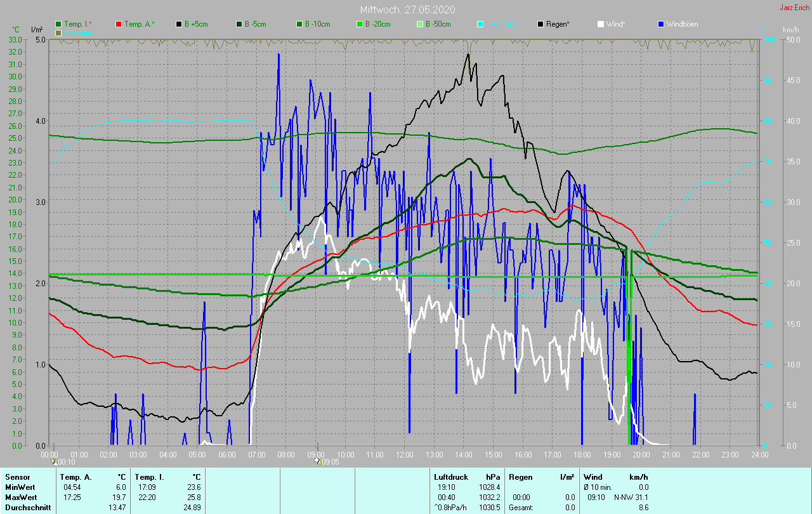Click the olive legend swatch in second row
Viewport: 812px width, 514px height.
tap(58, 32)
